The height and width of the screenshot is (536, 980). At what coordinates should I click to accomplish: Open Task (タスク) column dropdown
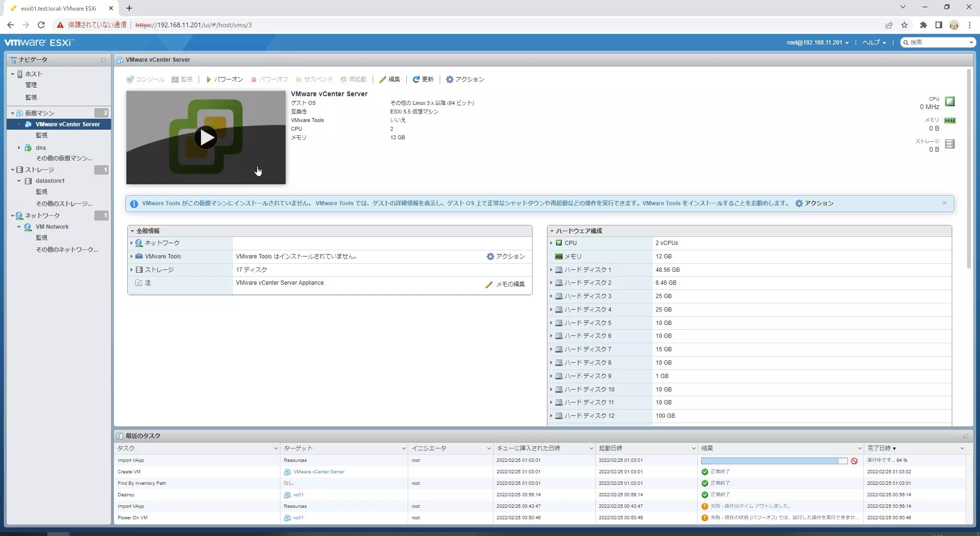(276, 448)
